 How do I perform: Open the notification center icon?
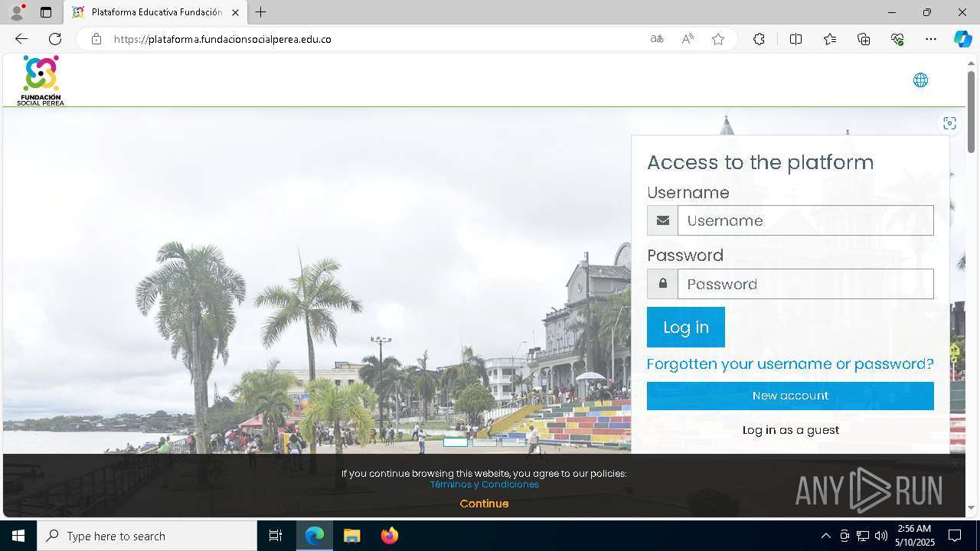click(x=955, y=536)
